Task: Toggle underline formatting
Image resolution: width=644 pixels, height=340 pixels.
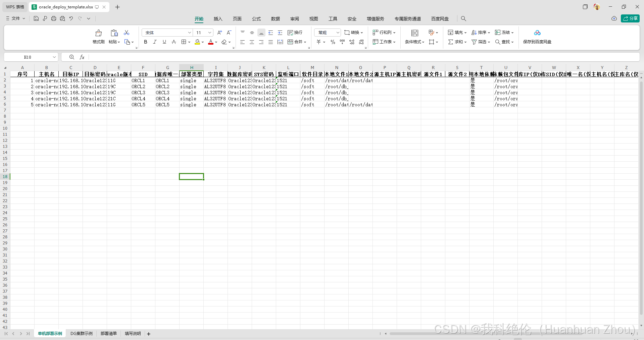Action: pos(164,42)
